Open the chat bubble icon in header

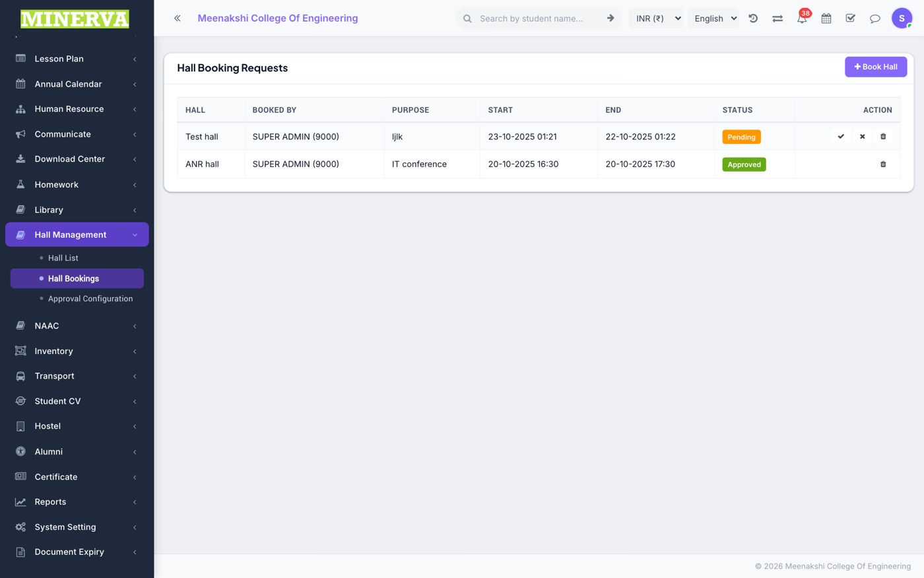click(x=875, y=18)
